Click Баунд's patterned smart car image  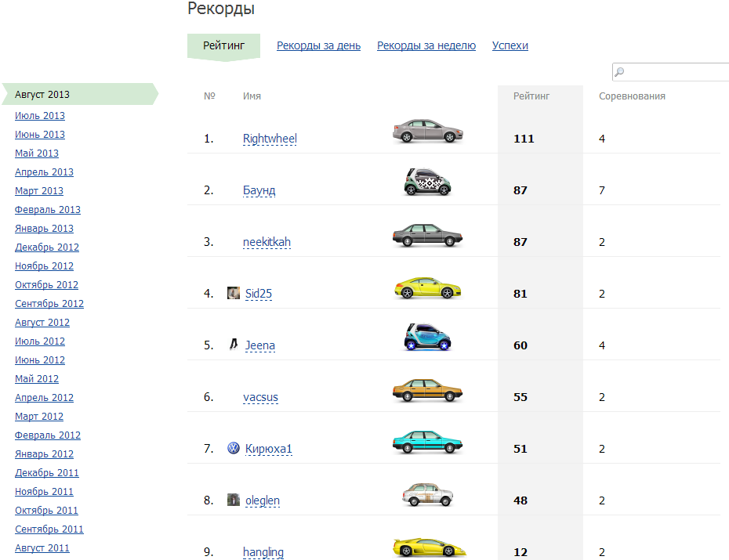[x=427, y=182]
